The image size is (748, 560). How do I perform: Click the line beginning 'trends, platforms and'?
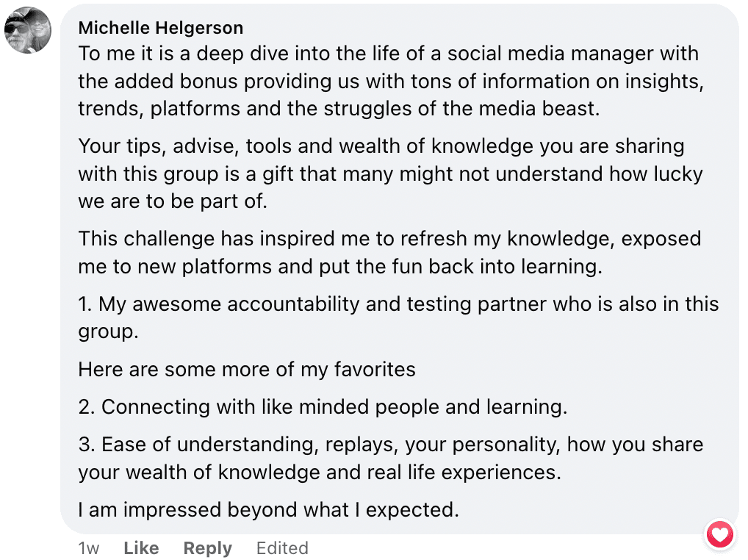[339, 109]
